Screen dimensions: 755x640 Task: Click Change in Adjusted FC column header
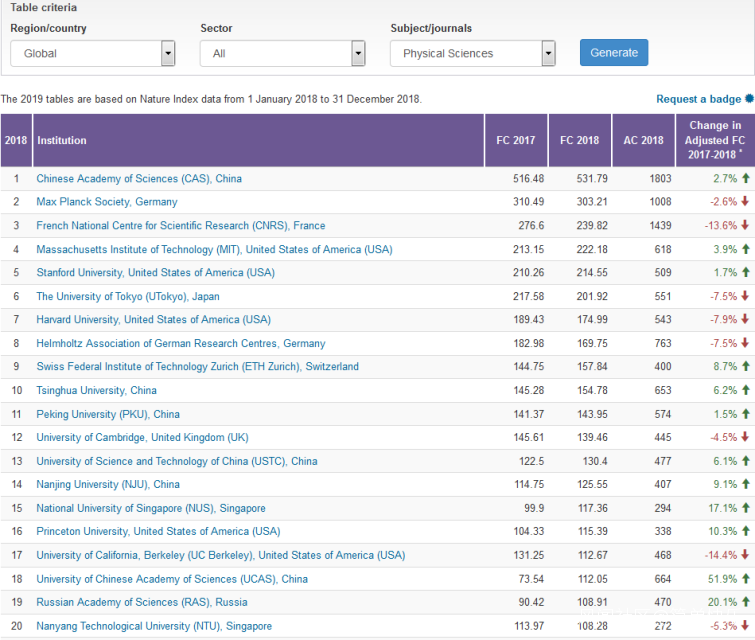tap(715, 141)
